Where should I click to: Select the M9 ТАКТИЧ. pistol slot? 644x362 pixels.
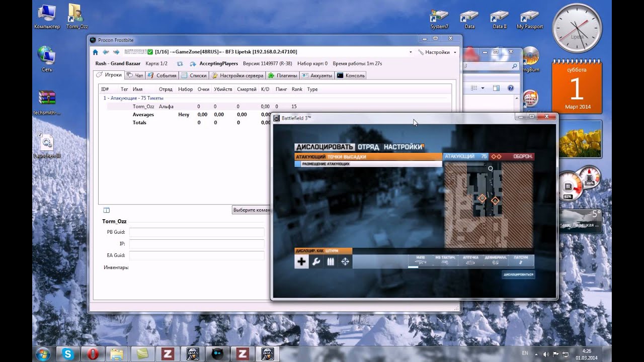pyautogui.click(x=445, y=260)
